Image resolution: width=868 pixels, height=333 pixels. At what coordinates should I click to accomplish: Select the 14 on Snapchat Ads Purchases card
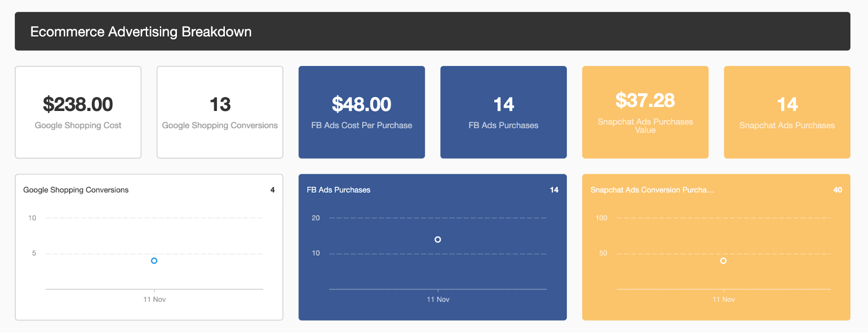coord(787,104)
